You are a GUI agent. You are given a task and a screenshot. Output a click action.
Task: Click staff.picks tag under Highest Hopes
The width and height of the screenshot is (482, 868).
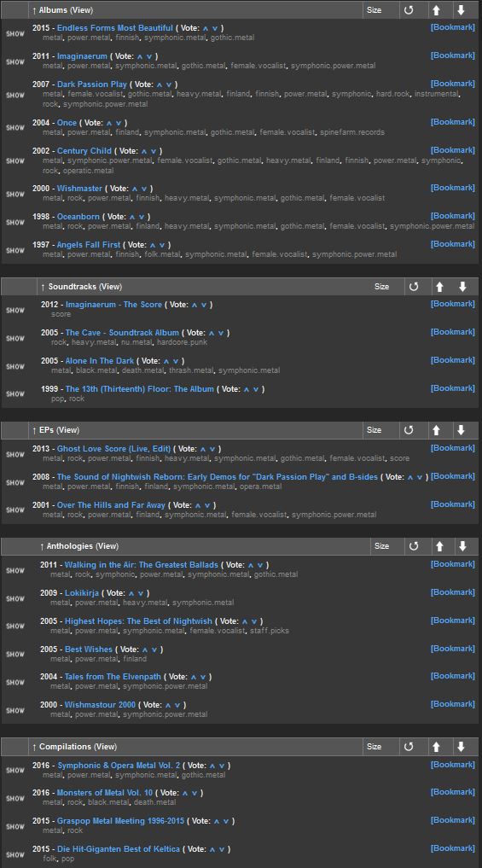[x=270, y=631]
